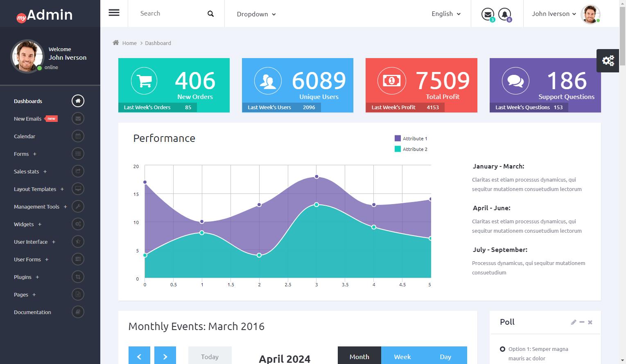Click the Home breadcrumb link
626x364 pixels.
129,43
